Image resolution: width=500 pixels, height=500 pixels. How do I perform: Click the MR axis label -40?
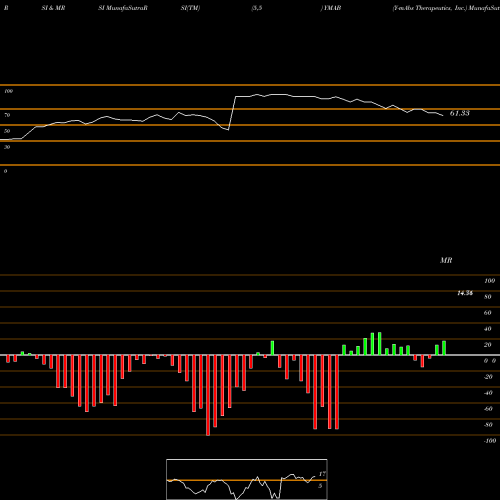(x=488, y=393)
